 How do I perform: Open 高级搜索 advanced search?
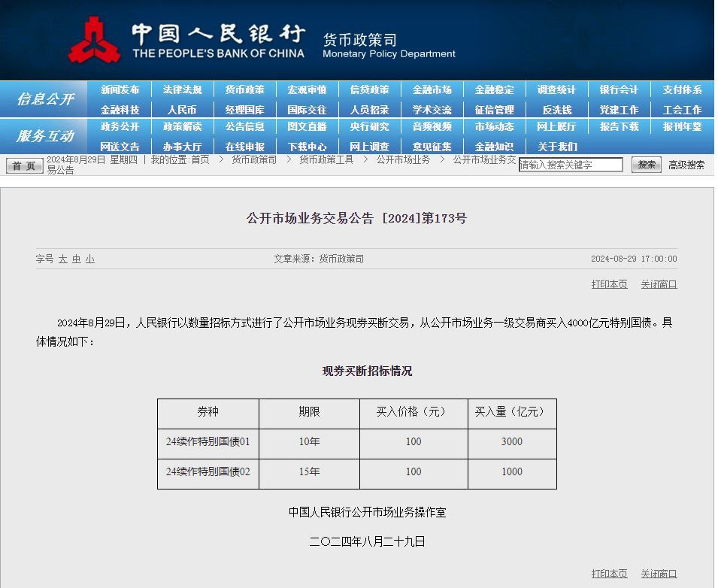coord(686,165)
